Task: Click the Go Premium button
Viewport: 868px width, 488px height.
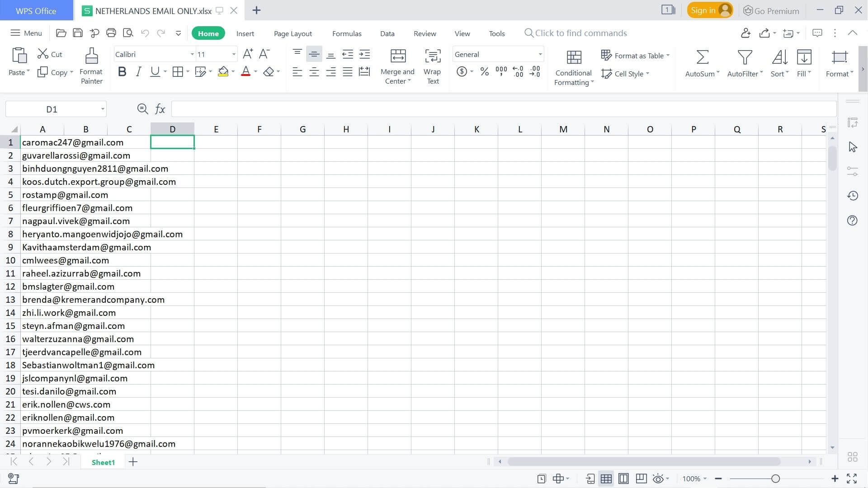Action: (x=771, y=11)
